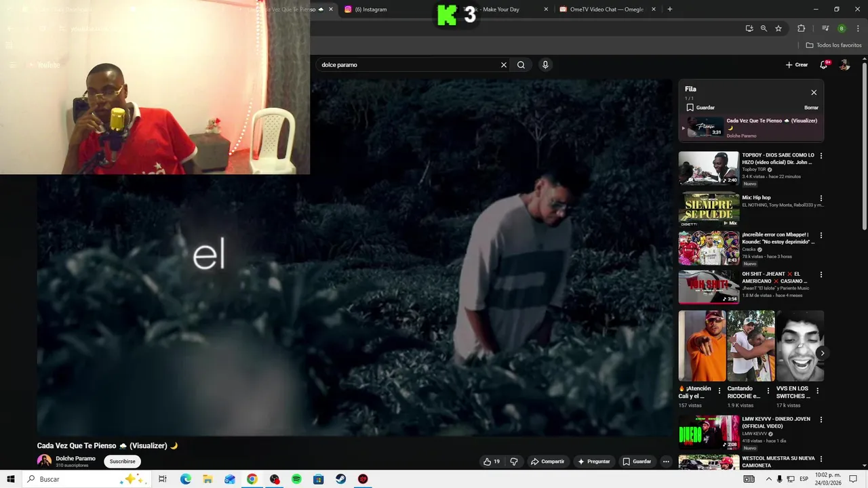868x488 pixels.
Task: Bookmark this page with the star icon
Action: [x=778, y=28]
